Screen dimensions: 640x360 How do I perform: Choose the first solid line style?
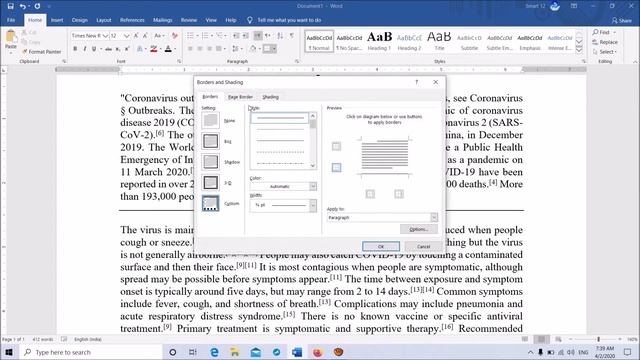click(x=280, y=118)
